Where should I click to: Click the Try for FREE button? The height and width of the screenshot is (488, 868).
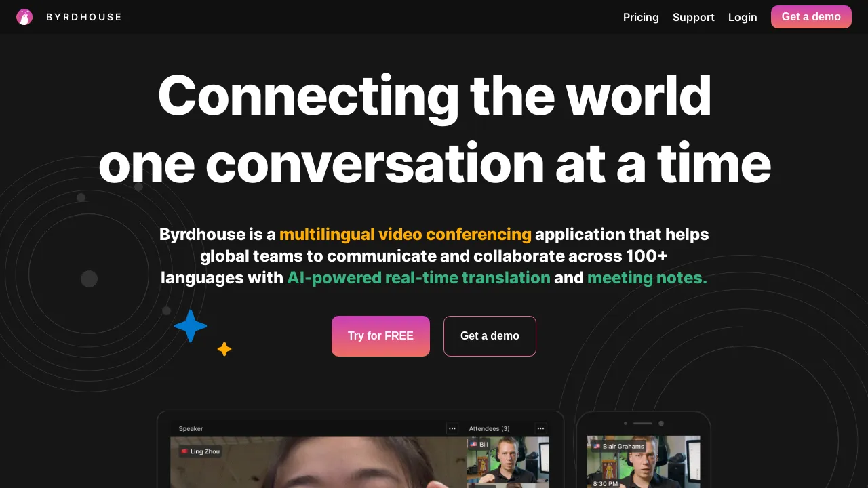[380, 336]
